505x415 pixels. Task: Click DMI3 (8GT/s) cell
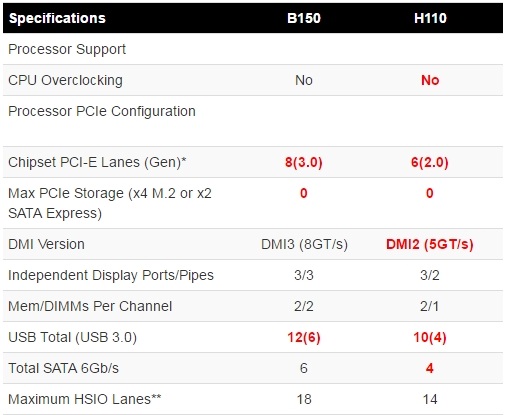tap(304, 244)
